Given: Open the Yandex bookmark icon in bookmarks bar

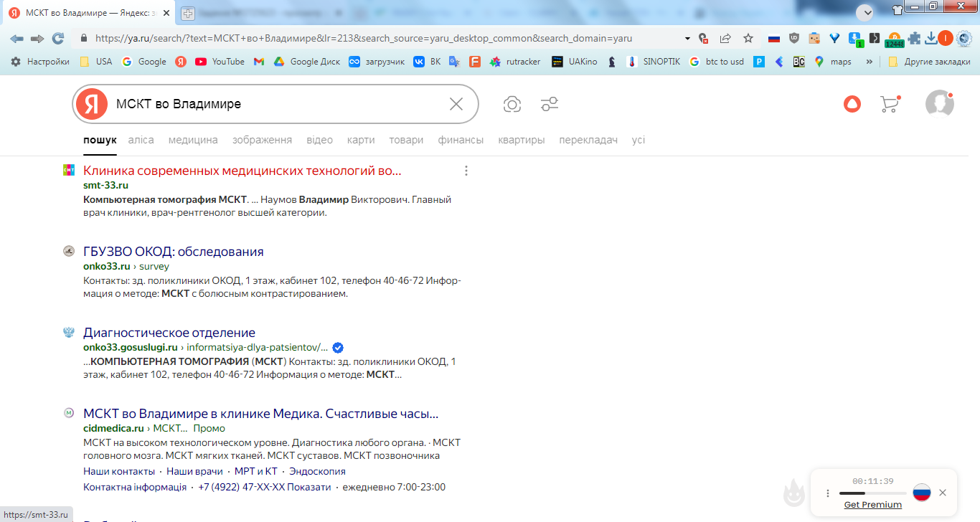Looking at the screenshot, I should coord(181,62).
